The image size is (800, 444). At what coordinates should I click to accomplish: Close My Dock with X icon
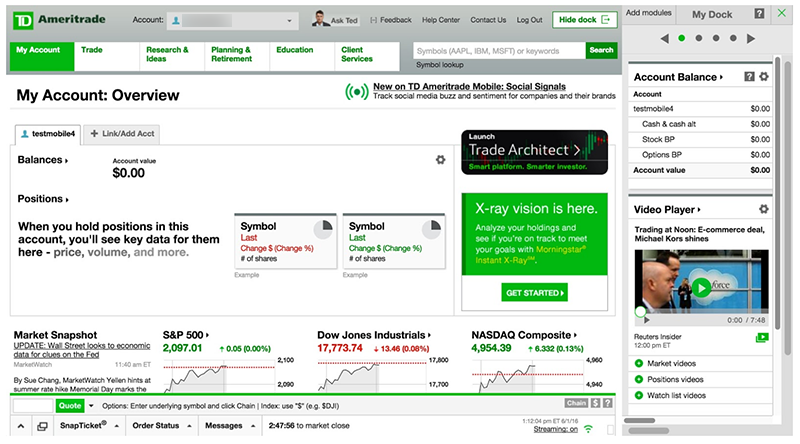tap(782, 13)
